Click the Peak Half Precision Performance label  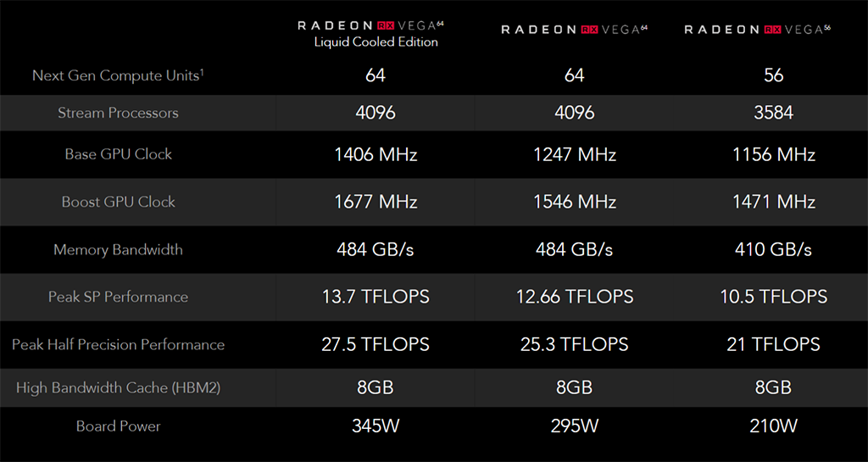[118, 345]
